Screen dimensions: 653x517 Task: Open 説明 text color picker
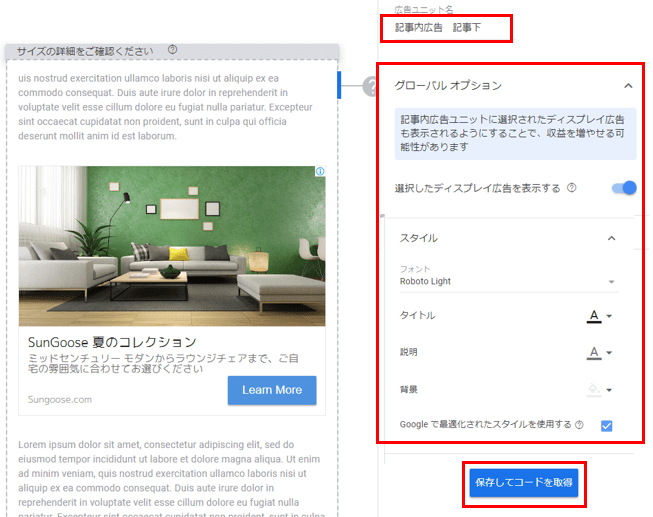tap(599, 353)
